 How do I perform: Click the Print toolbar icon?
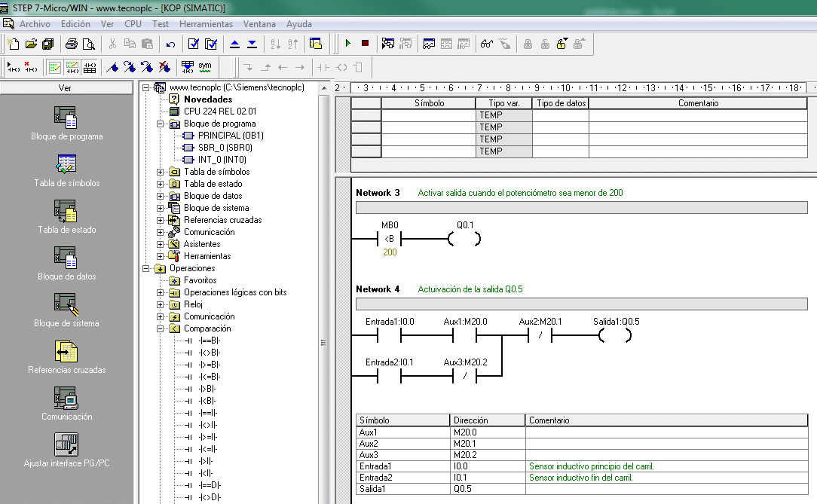coord(73,44)
